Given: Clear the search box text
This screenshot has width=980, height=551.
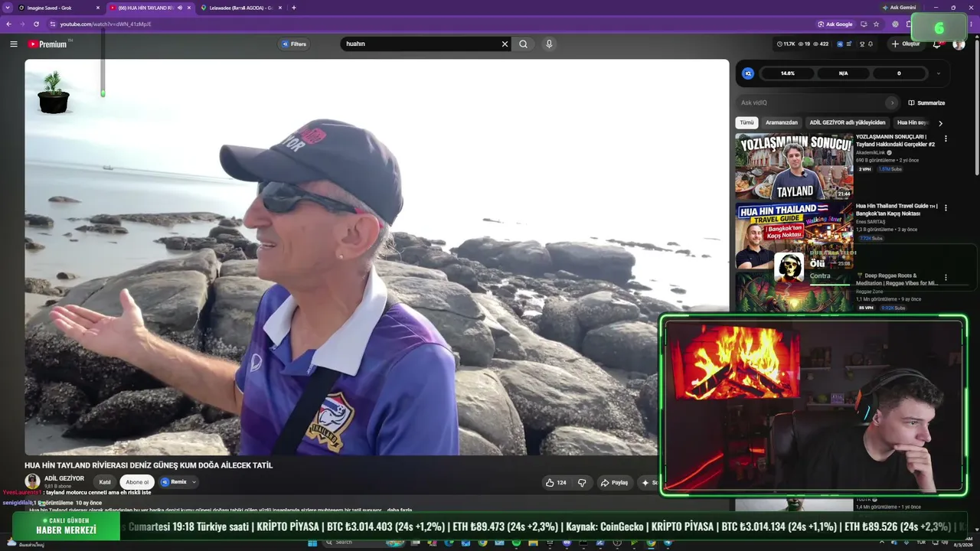Looking at the screenshot, I should (x=505, y=44).
